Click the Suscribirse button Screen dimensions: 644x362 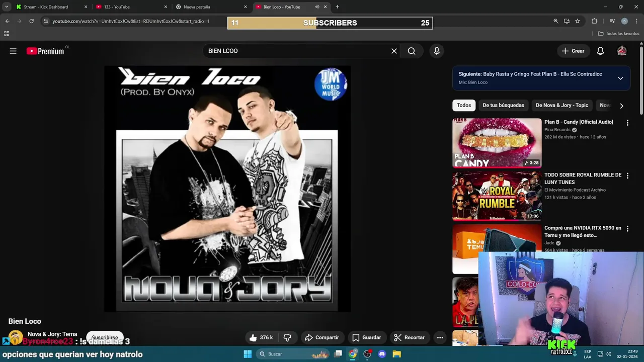coord(105,337)
